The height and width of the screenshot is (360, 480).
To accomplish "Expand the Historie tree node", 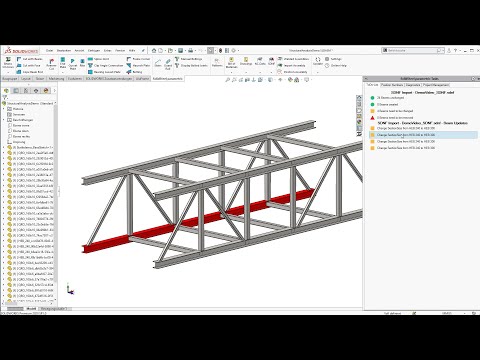I will tap(4, 109).
